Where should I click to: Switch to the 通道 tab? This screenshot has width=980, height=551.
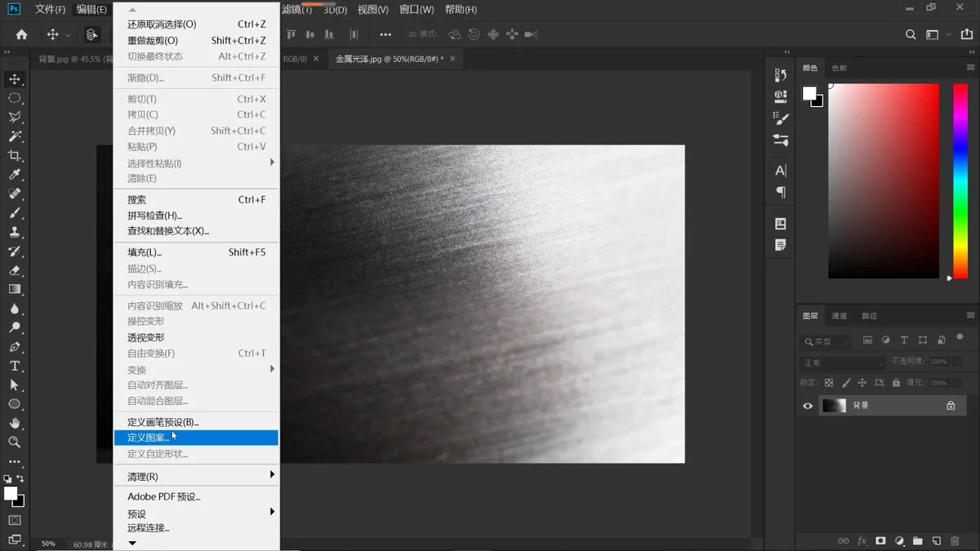839,316
